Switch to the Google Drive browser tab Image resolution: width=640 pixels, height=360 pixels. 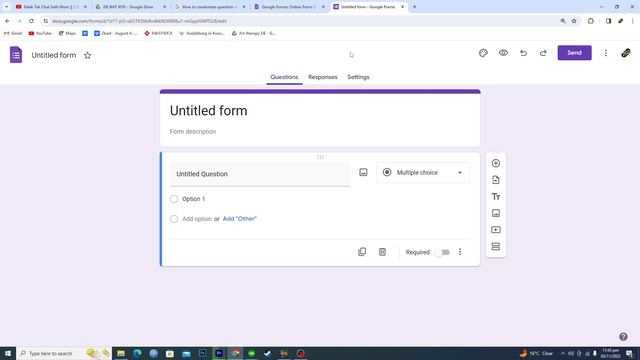(130, 7)
